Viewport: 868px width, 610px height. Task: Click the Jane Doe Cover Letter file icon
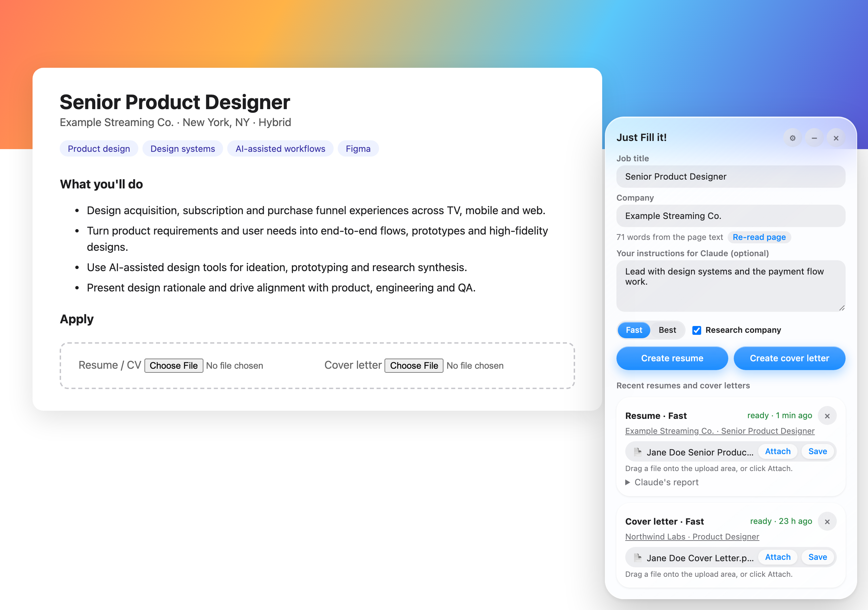click(637, 557)
